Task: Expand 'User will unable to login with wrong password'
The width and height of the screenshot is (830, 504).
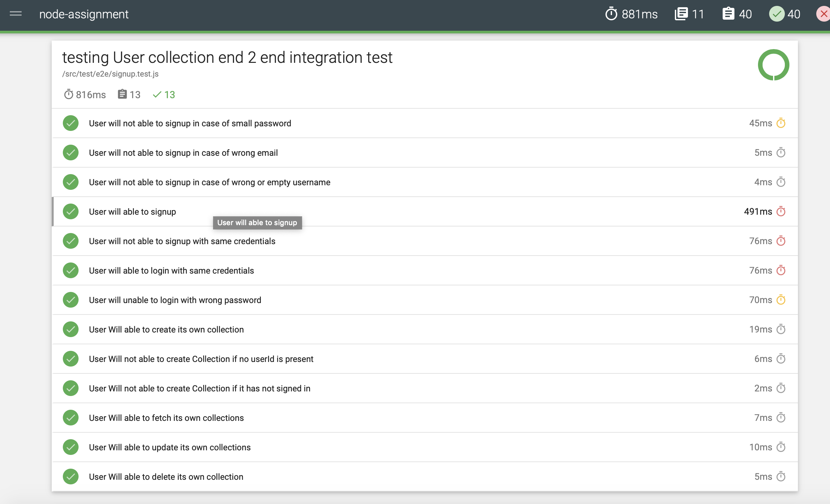Action: 175,300
